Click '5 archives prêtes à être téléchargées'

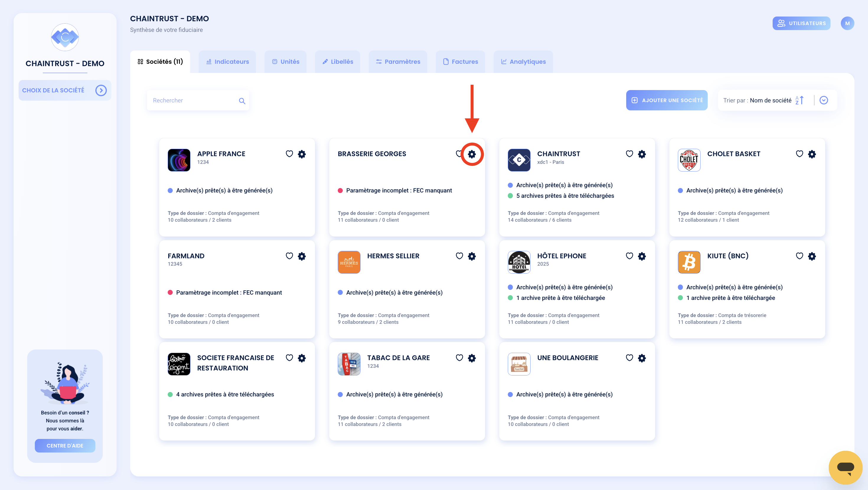point(565,196)
